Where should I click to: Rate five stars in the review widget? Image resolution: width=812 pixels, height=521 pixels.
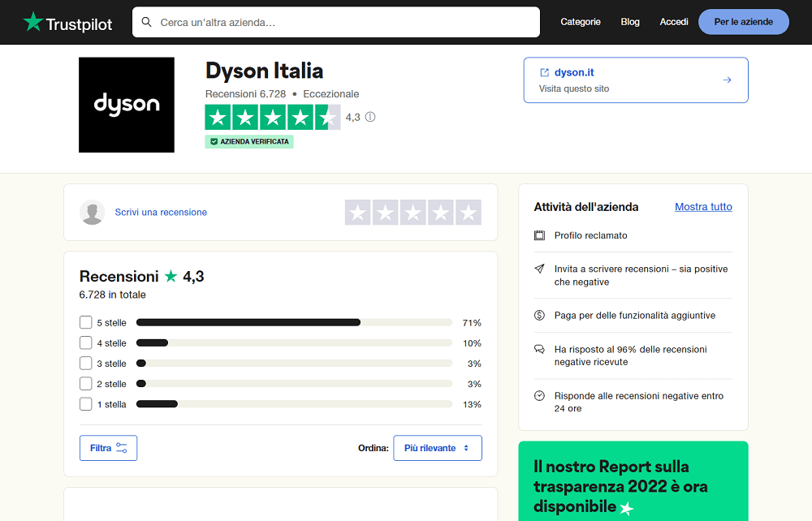pyautogui.click(x=469, y=212)
